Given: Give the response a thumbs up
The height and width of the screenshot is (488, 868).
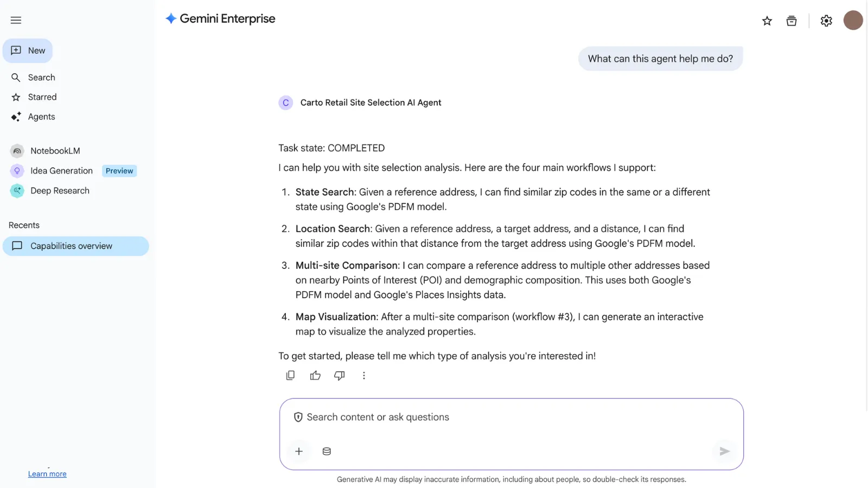Looking at the screenshot, I should tap(315, 375).
